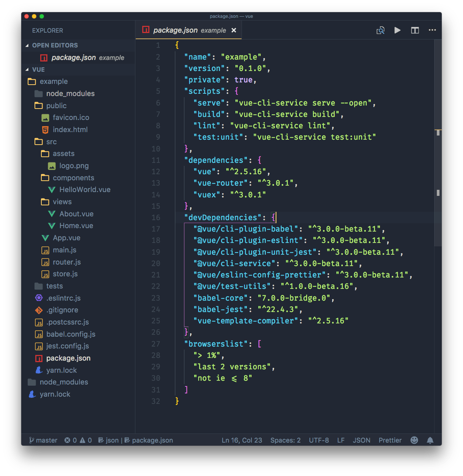The width and height of the screenshot is (463, 476).
Task: Close the package.json editor tab
Action: [234, 30]
